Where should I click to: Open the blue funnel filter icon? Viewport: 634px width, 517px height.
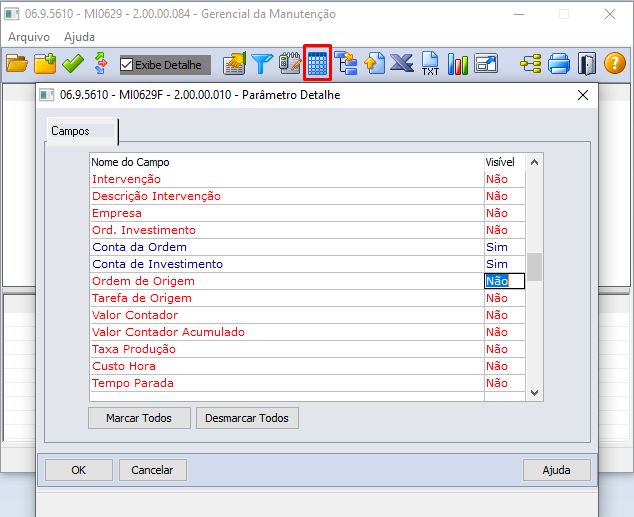(262, 64)
